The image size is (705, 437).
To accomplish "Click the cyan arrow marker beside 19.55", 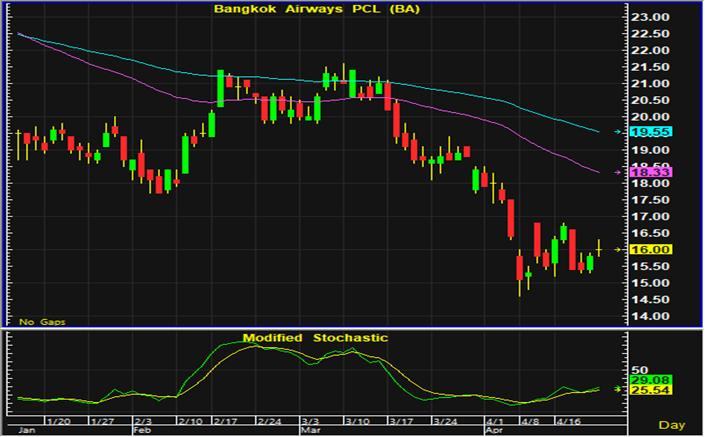I will [618, 132].
